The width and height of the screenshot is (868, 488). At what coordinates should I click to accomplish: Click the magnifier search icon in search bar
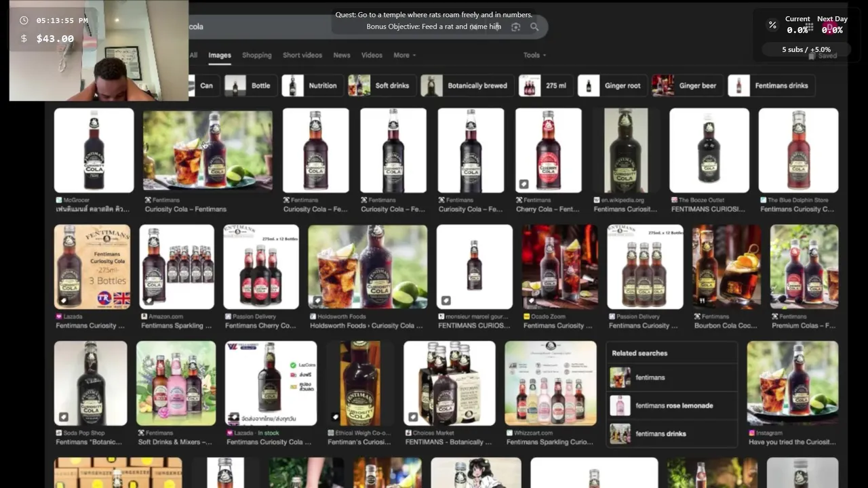tap(534, 26)
